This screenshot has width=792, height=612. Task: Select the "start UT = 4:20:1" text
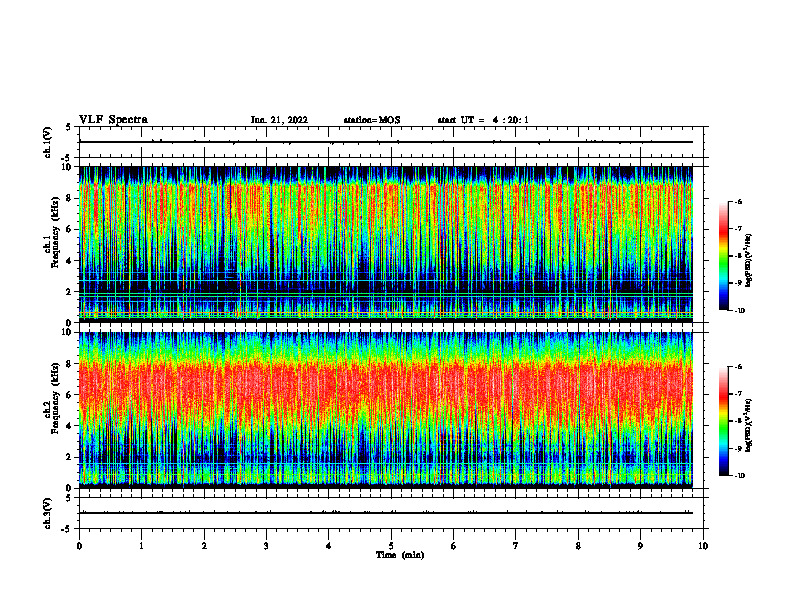point(483,120)
